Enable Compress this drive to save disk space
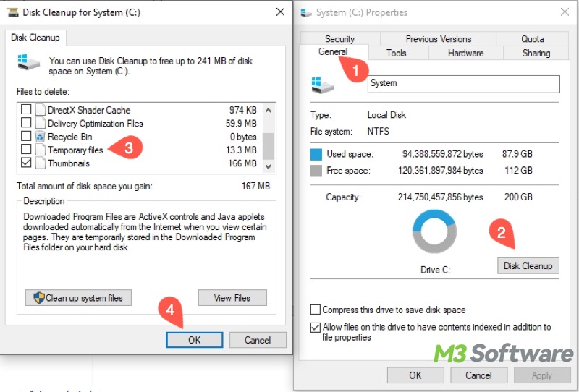This screenshot has width=579, height=392. tap(316, 310)
